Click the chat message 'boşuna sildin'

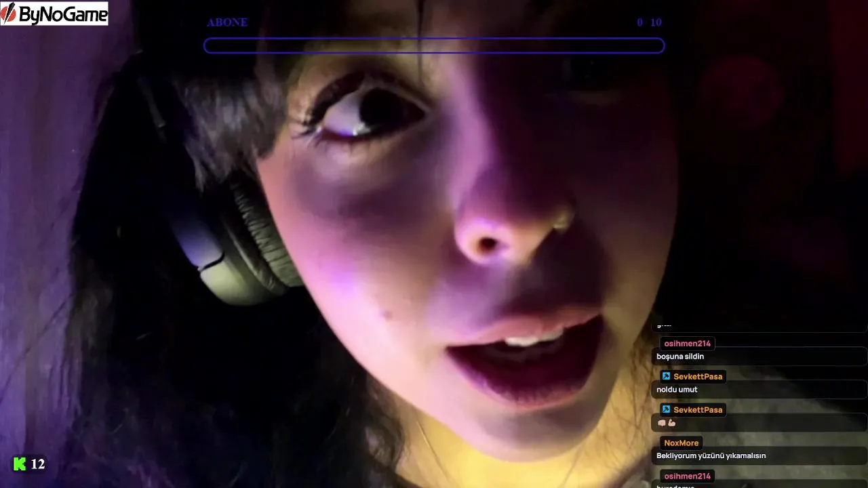pyautogui.click(x=680, y=357)
